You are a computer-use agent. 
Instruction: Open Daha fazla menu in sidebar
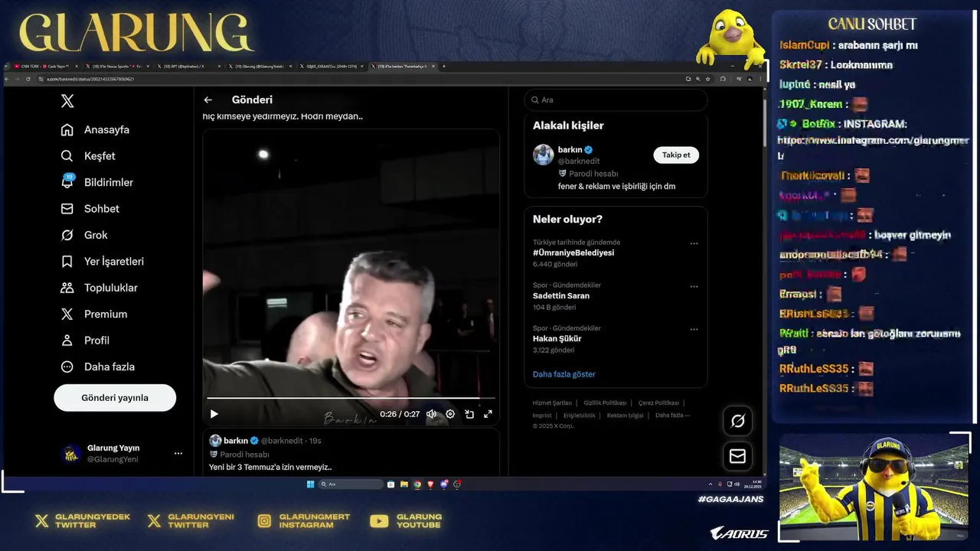[x=98, y=367]
